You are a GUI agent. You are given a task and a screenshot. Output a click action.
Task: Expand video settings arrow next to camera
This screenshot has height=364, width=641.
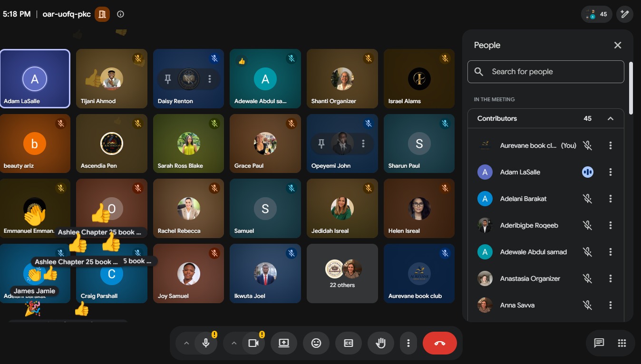[x=233, y=343]
